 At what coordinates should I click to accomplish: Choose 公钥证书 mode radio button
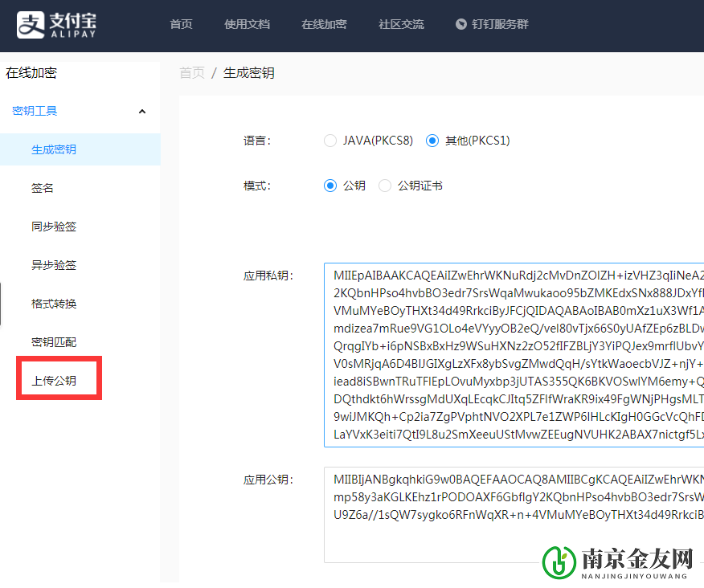385,185
